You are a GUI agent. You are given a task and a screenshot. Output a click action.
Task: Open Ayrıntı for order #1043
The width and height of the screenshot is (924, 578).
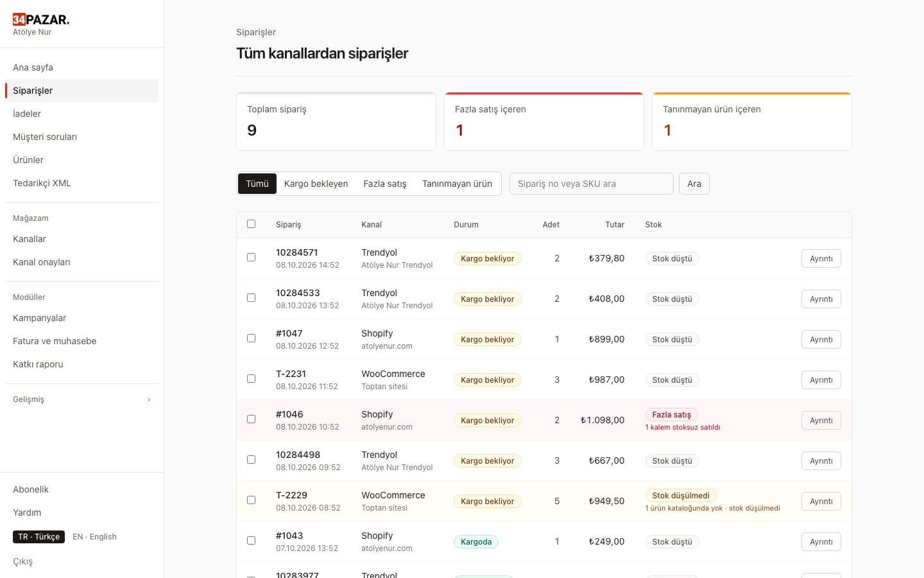(821, 542)
